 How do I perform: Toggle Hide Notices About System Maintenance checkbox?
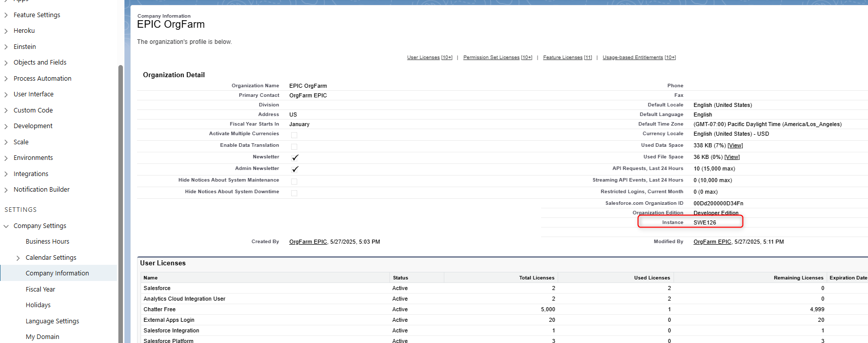click(294, 182)
